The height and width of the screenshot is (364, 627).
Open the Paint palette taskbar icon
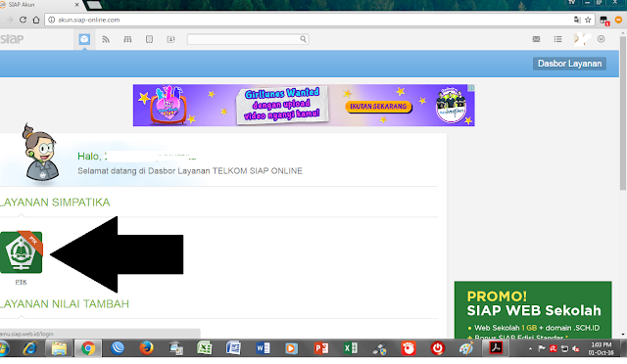pos(466,348)
